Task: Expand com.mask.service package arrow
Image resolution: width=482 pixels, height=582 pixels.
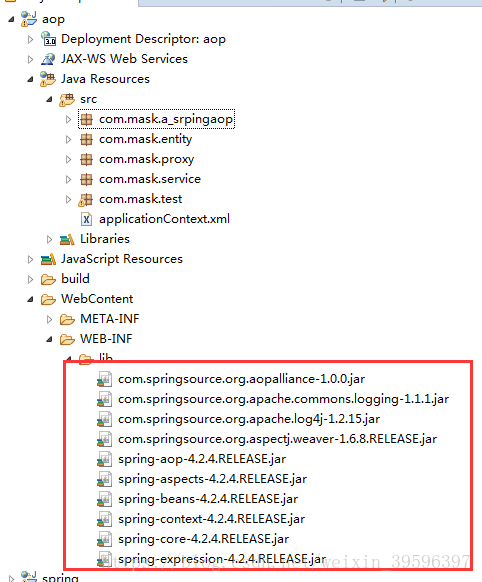Action: click(x=68, y=180)
